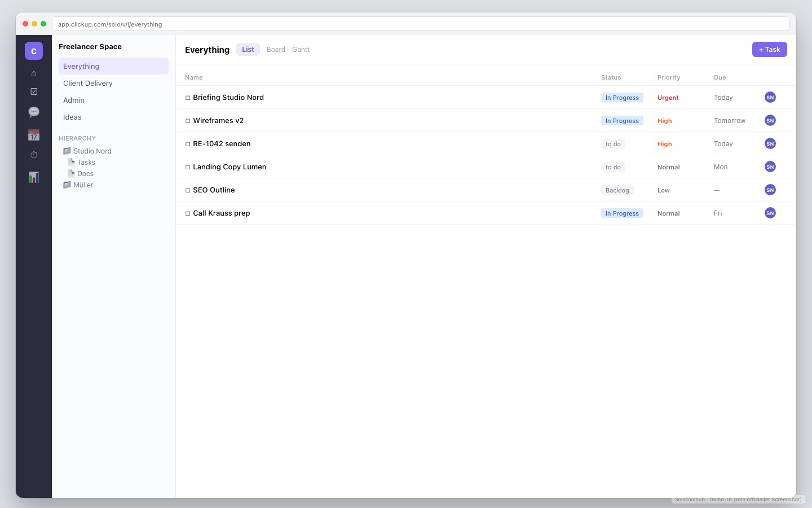Image resolution: width=812 pixels, height=508 pixels.
Task: Change In Progress status of Wireframes v2
Action: [622, 121]
